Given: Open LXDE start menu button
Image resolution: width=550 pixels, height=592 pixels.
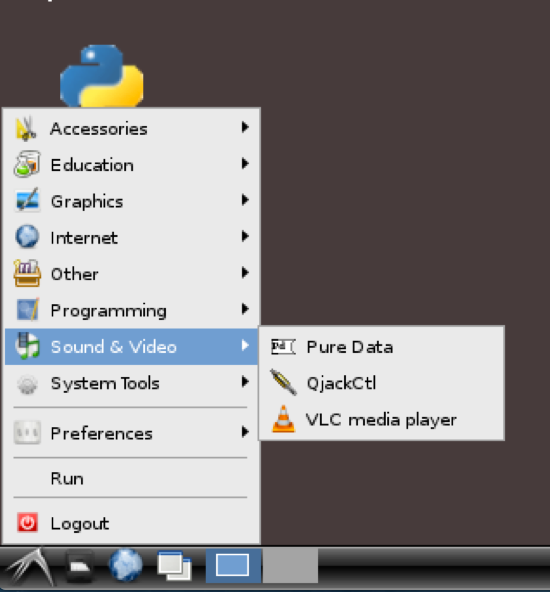Looking at the screenshot, I should 30,567.
